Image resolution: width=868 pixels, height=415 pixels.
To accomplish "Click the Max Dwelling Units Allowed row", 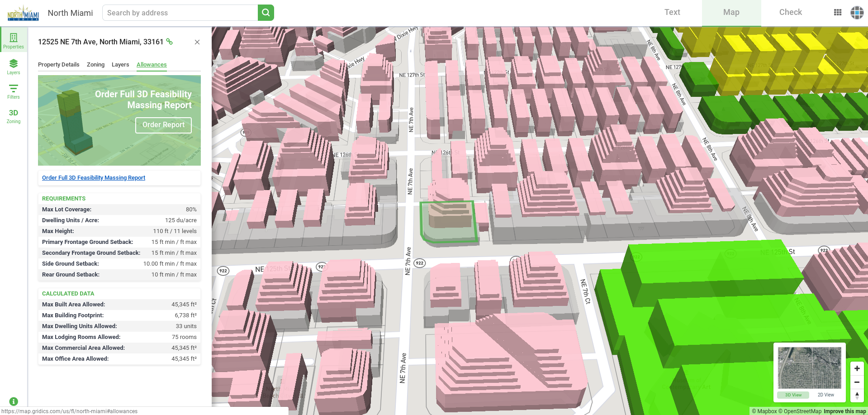I will coord(119,326).
